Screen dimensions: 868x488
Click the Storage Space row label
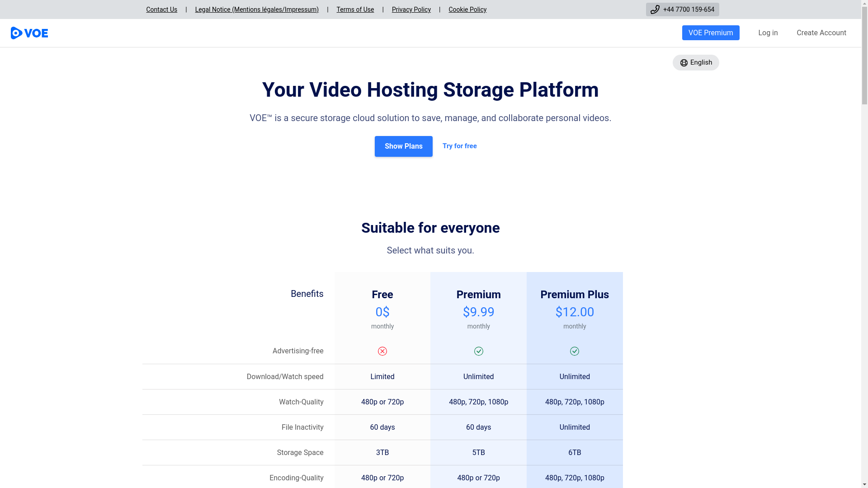300,453
